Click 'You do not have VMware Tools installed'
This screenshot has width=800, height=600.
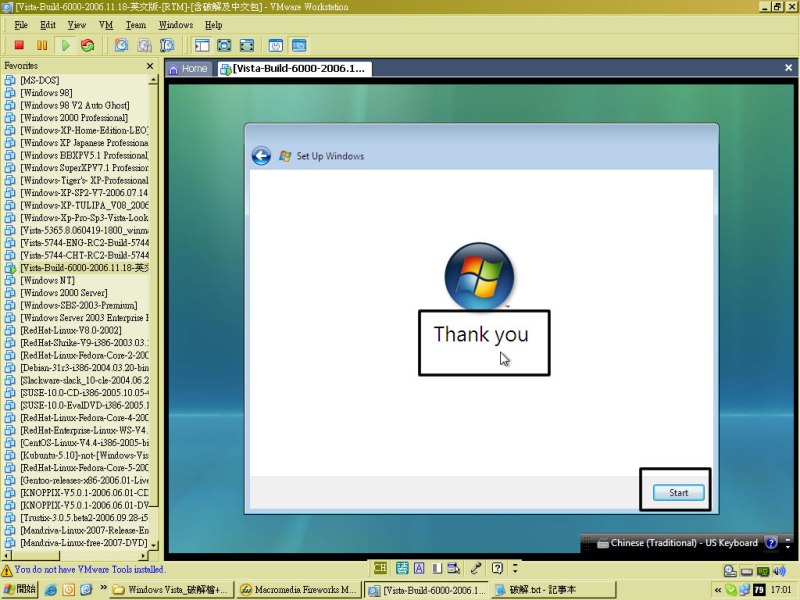tap(89, 569)
